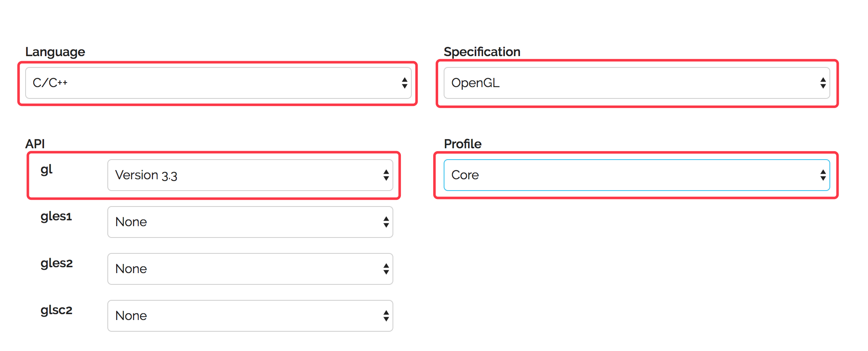Click the Language label
The image size is (868, 351).
tap(55, 52)
